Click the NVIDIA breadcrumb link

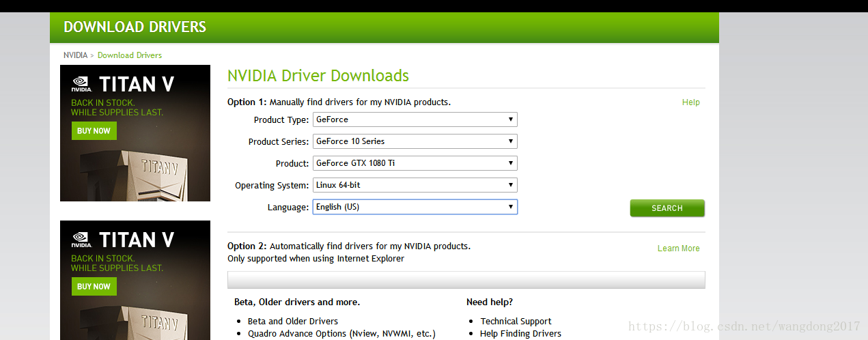click(75, 55)
